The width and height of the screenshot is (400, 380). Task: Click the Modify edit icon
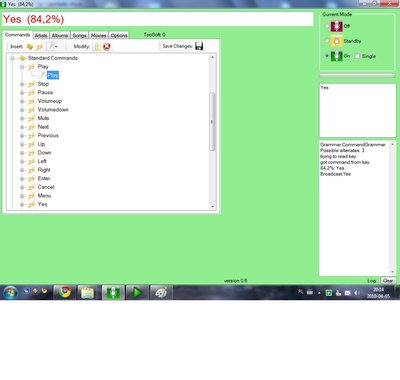click(97, 47)
